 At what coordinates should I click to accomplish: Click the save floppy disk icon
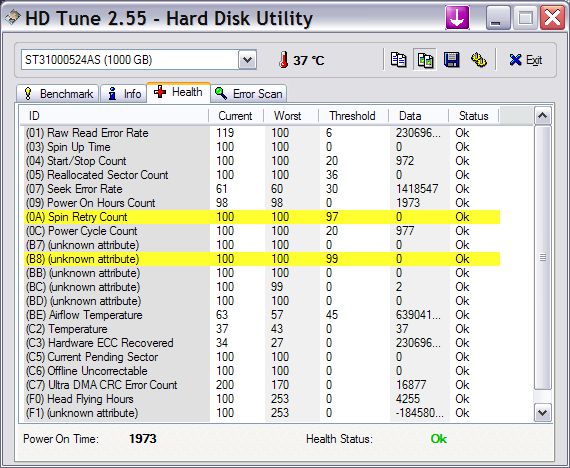click(x=451, y=60)
